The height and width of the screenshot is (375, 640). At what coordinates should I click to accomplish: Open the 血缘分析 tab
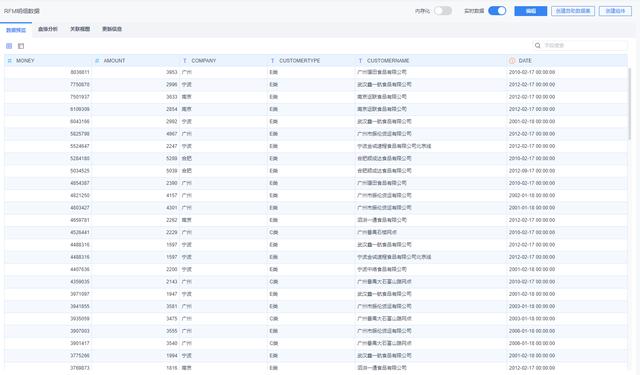pyautogui.click(x=48, y=29)
